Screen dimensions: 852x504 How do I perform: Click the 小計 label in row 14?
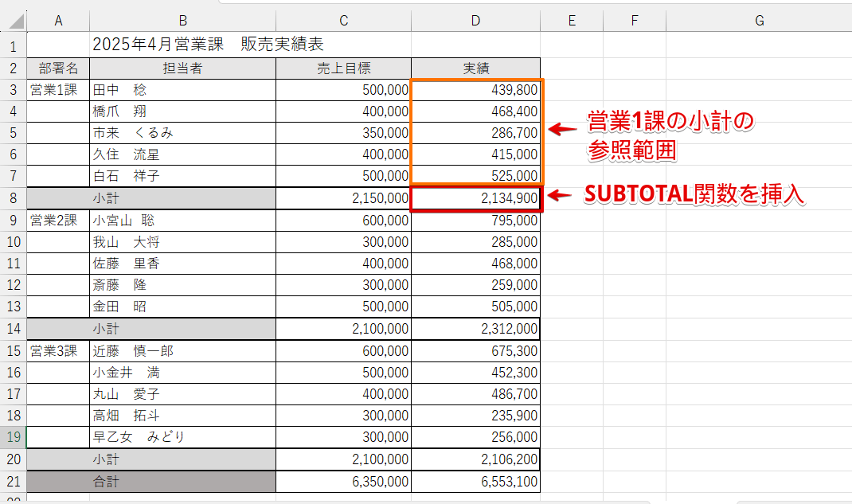(151, 329)
